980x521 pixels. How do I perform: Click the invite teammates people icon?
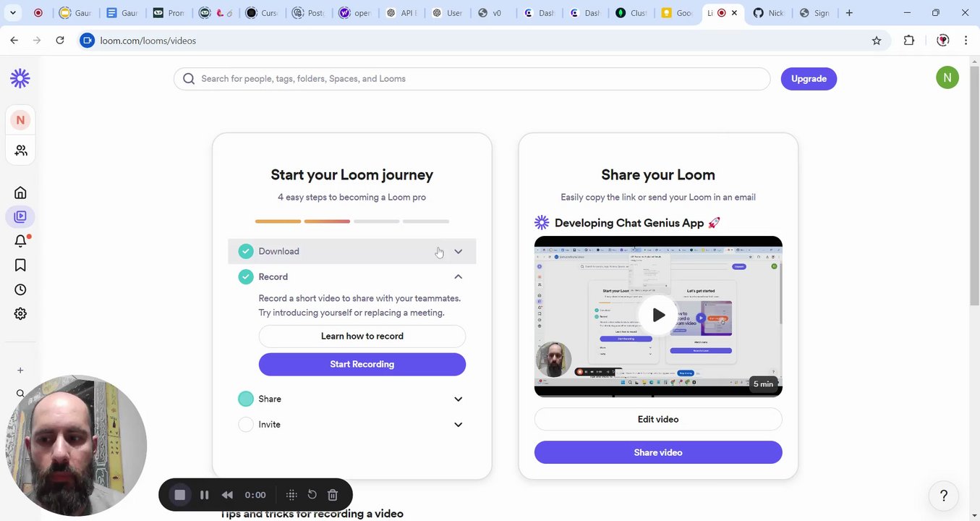click(x=20, y=151)
